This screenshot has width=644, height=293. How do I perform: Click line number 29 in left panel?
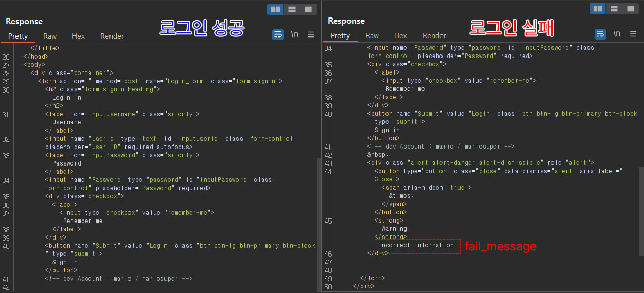(6, 81)
